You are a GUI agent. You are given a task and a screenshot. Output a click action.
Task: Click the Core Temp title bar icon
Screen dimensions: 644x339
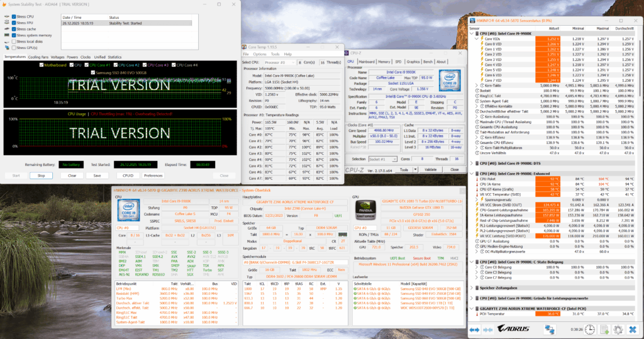pyautogui.click(x=245, y=47)
